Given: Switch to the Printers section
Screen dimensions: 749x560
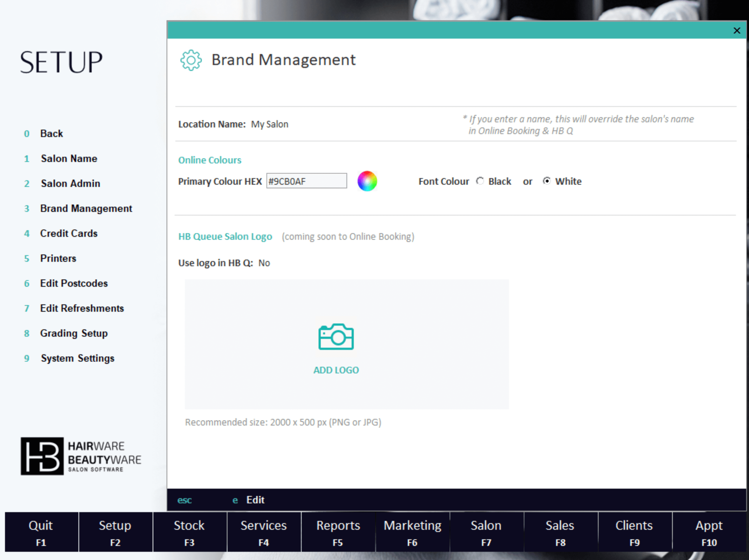Looking at the screenshot, I should pyautogui.click(x=58, y=258).
